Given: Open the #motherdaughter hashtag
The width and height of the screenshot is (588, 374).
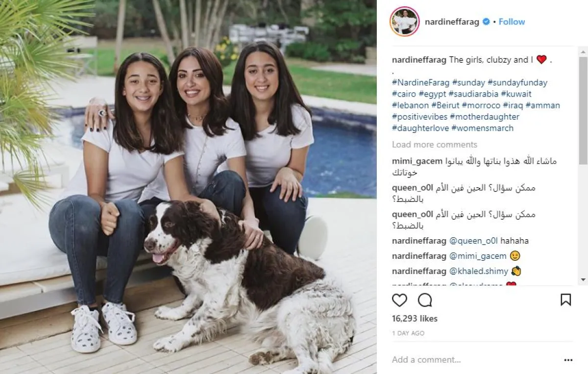Looking at the screenshot, I should pos(485,117).
